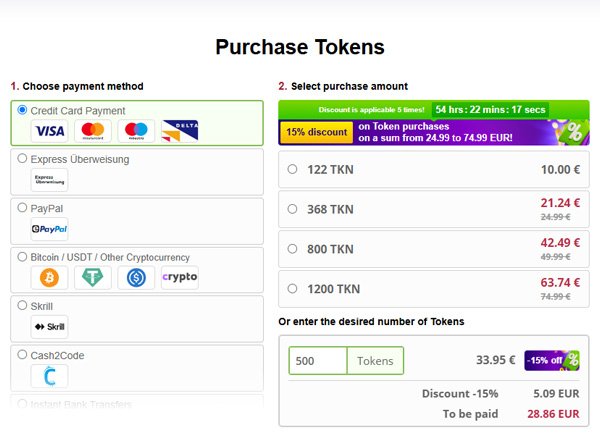The image size is (600, 440).
Task: Click the -15% off badge
Action: click(x=552, y=360)
